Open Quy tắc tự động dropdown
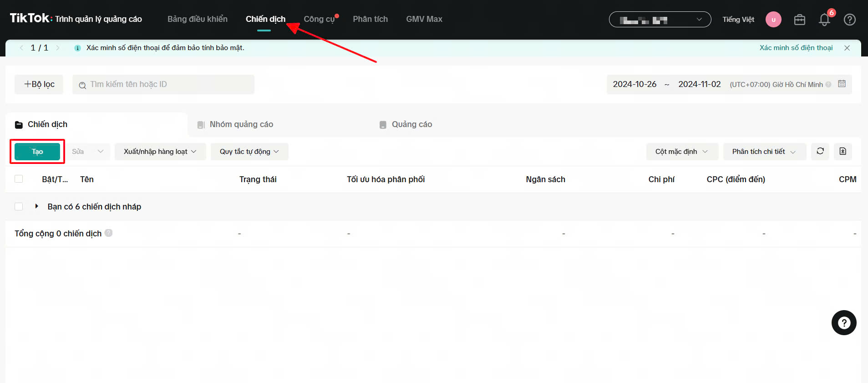The height and width of the screenshot is (383, 868). (249, 152)
